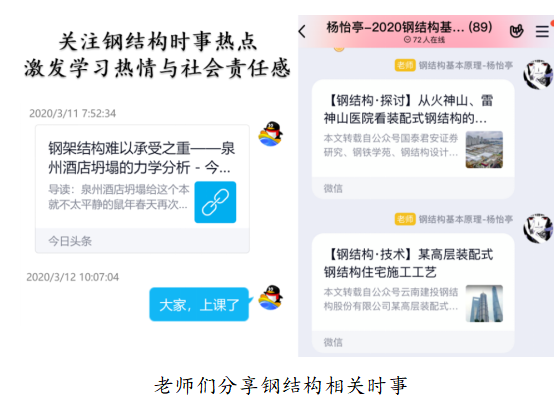Screen dimensions: 558x409
Task: Tap the 微信 footer under the 火神山 card
Action: (x=333, y=188)
